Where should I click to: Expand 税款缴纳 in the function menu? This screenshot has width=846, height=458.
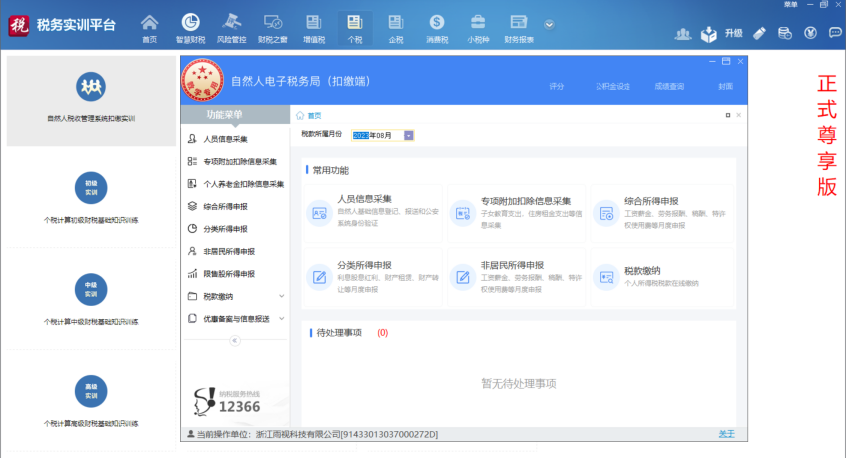pos(281,296)
